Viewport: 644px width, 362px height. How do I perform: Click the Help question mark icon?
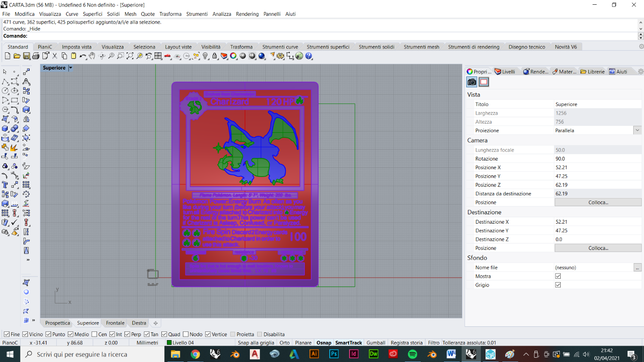(309, 56)
